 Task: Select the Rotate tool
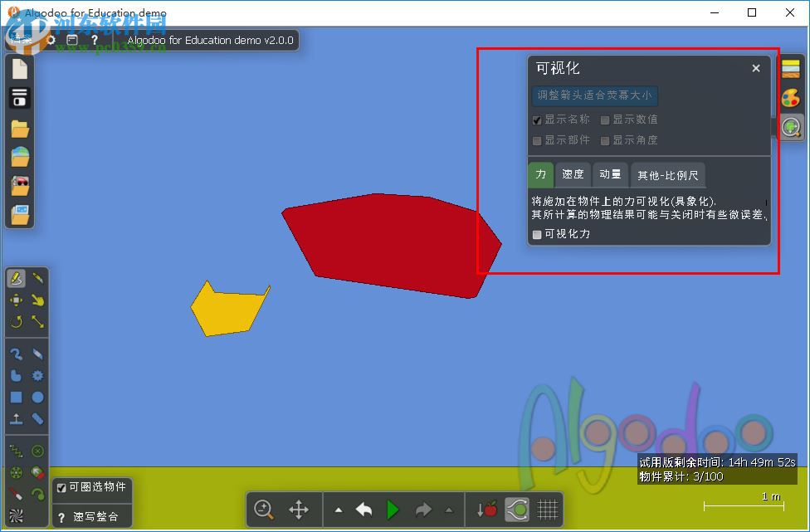tap(17, 321)
